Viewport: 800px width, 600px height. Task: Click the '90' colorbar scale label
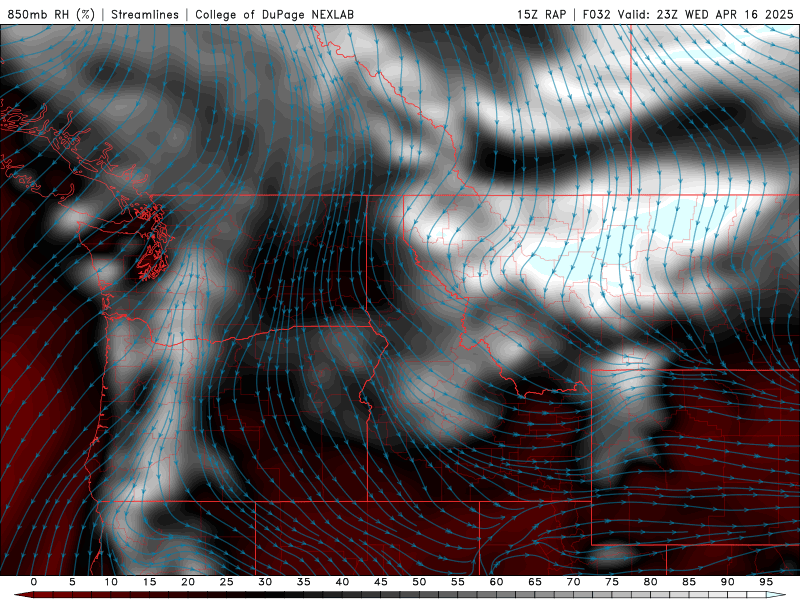[728, 582]
